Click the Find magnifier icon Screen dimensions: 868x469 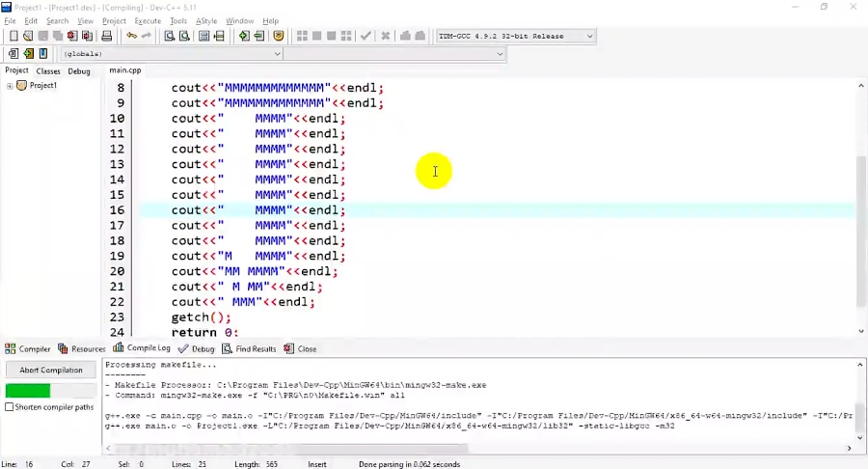(x=170, y=36)
